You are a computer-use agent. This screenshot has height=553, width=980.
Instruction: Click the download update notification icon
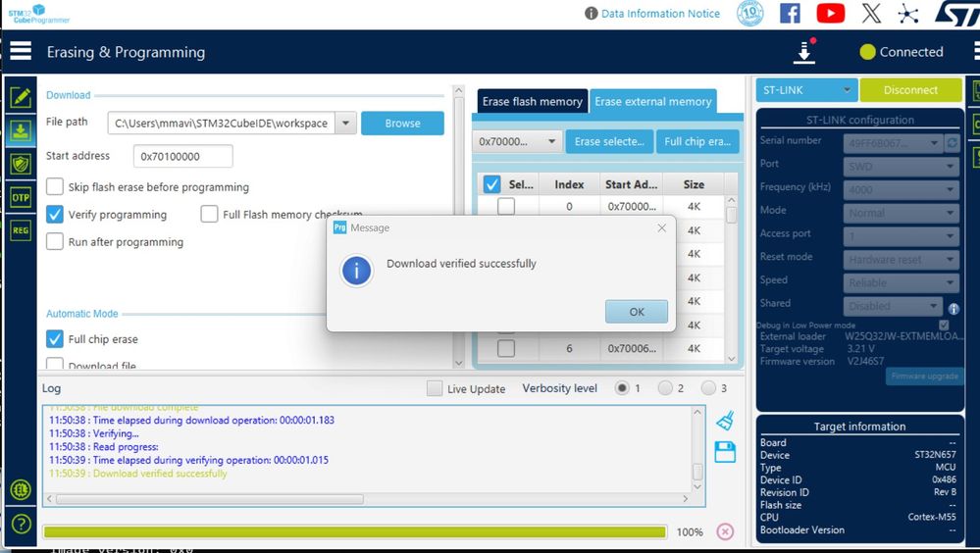tap(804, 51)
